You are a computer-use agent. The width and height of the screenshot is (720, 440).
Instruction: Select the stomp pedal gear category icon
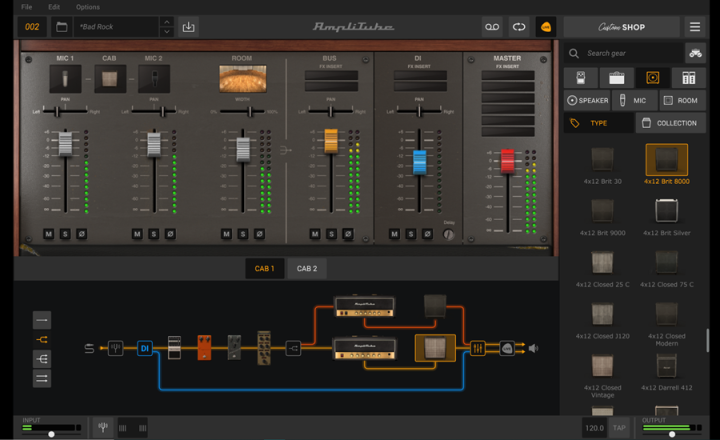point(581,78)
